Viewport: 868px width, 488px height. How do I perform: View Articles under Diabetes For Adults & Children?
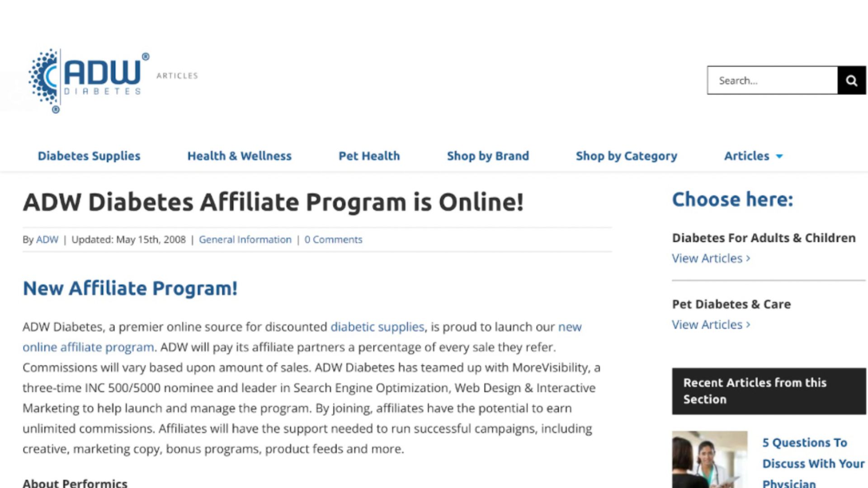coord(711,258)
